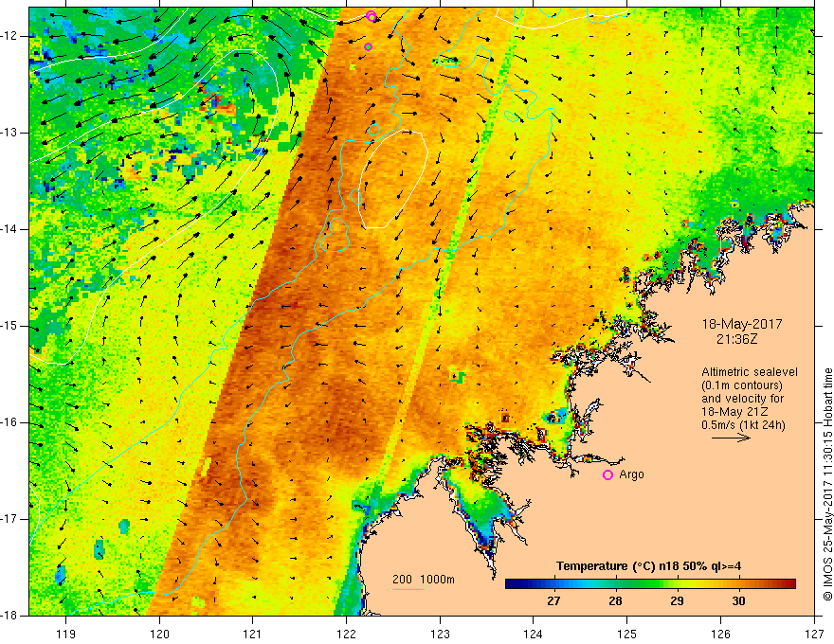Click the '28' tick label on temperature scale
834x644 pixels.
[615, 601]
